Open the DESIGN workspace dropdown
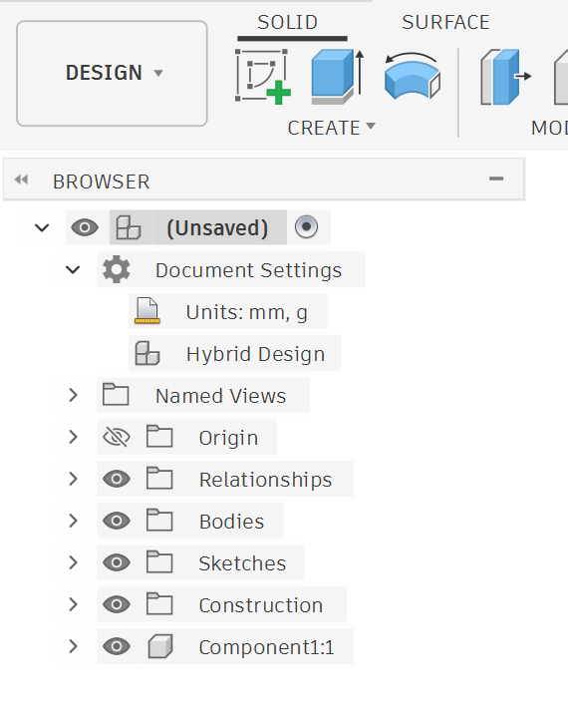The image size is (568, 728). click(112, 74)
